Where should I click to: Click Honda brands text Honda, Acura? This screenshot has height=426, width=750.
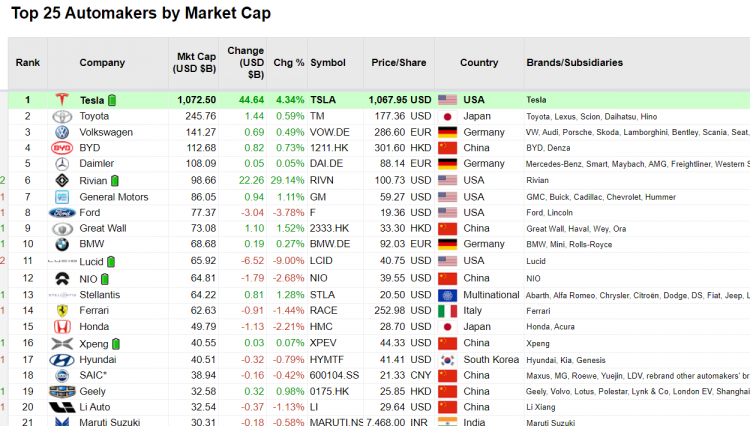coord(551,327)
